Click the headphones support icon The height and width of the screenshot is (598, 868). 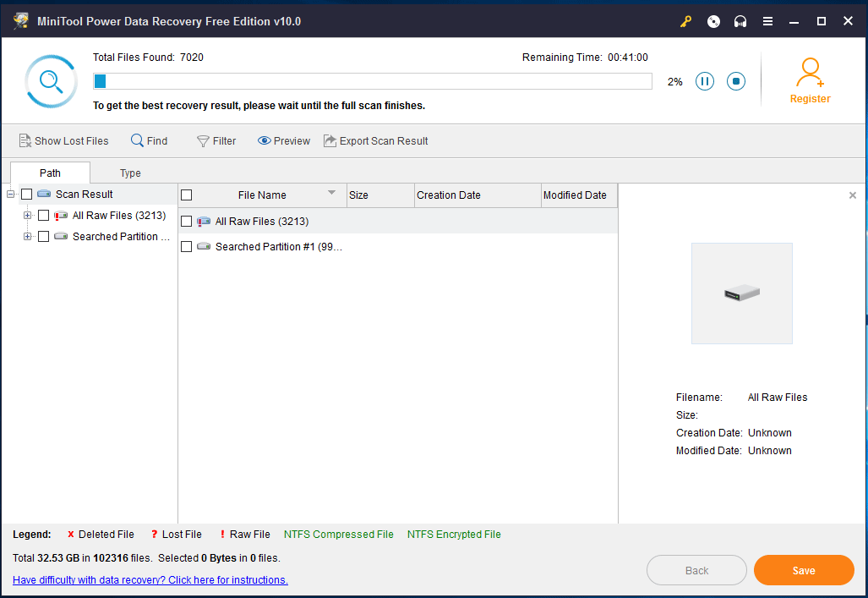740,22
